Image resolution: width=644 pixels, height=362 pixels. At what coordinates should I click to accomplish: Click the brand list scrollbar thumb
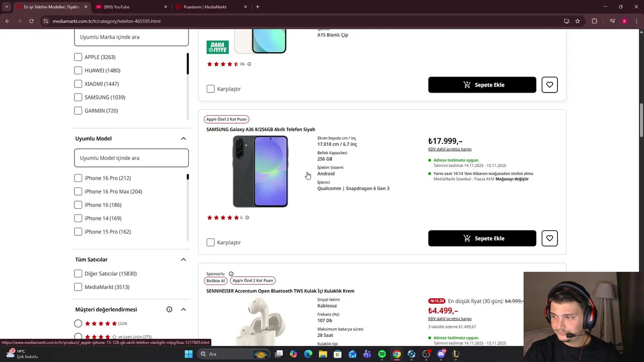pos(188,64)
